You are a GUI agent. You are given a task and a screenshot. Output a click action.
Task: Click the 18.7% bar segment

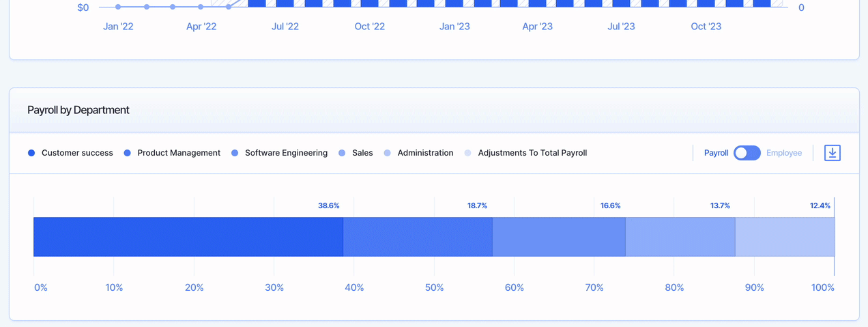[x=418, y=237]
